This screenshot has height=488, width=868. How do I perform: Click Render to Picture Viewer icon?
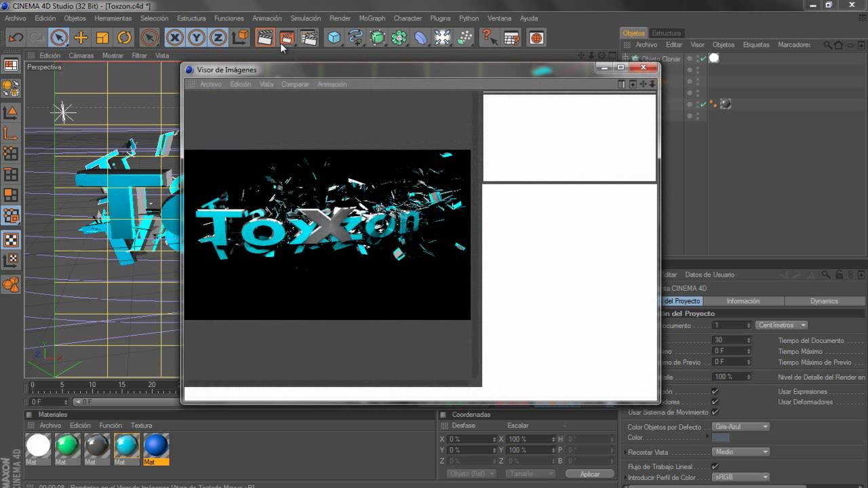(287, 38)
